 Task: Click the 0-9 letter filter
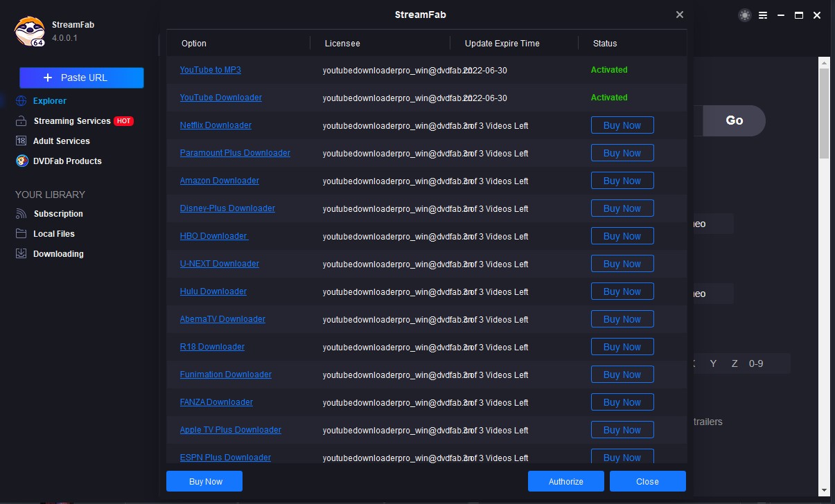click(756, 363)
